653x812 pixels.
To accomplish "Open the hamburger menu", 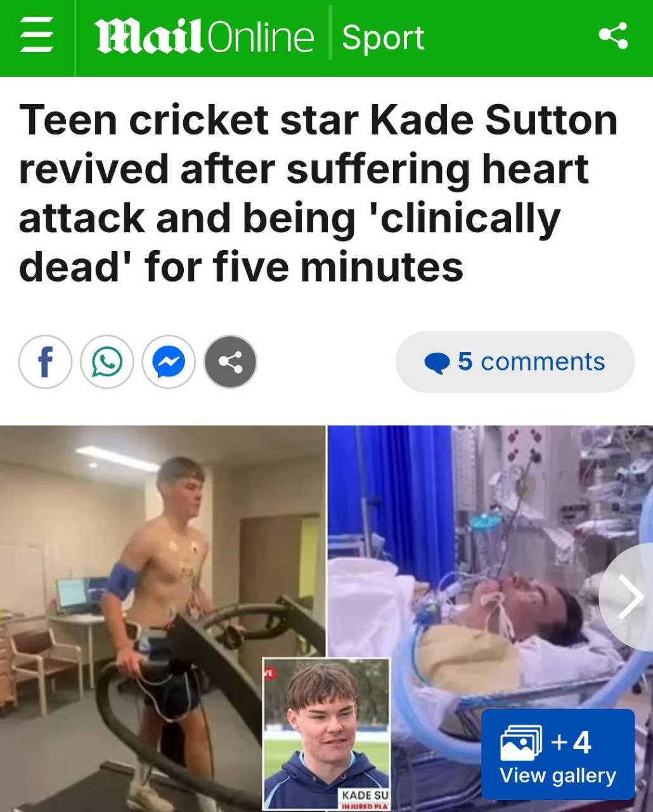I will pyautogui.click(x=36, y=36).
